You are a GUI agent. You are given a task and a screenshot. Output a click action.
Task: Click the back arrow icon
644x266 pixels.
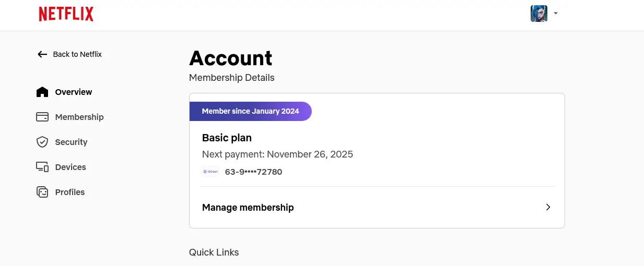42,54
